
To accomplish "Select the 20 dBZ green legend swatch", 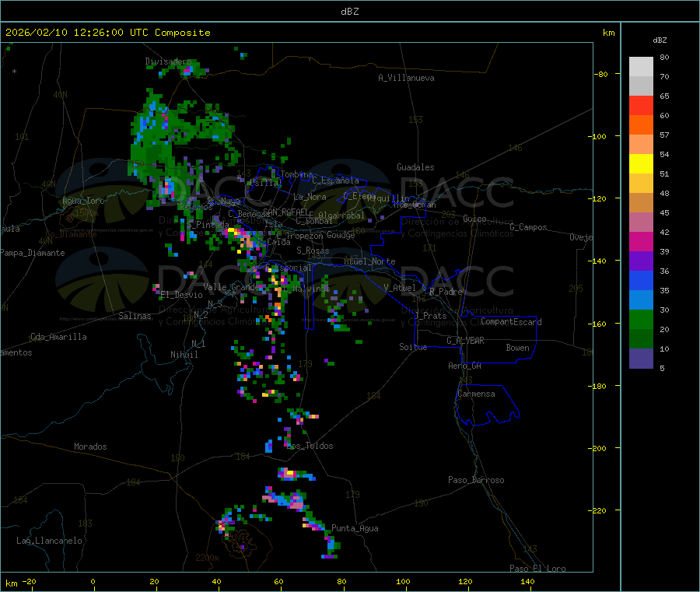I will pyautogui.click(x=641, y=319).
